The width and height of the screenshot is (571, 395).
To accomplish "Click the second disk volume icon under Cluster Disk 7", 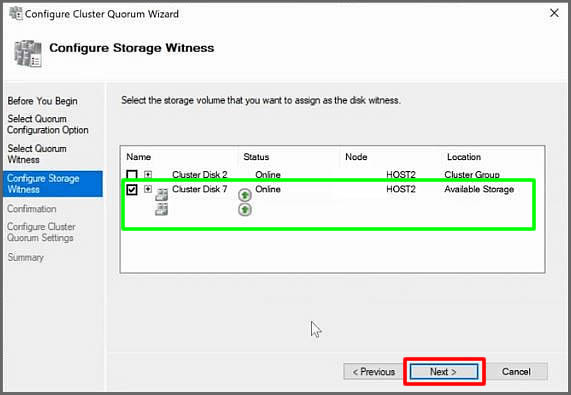I will click(x=161, y=209).
